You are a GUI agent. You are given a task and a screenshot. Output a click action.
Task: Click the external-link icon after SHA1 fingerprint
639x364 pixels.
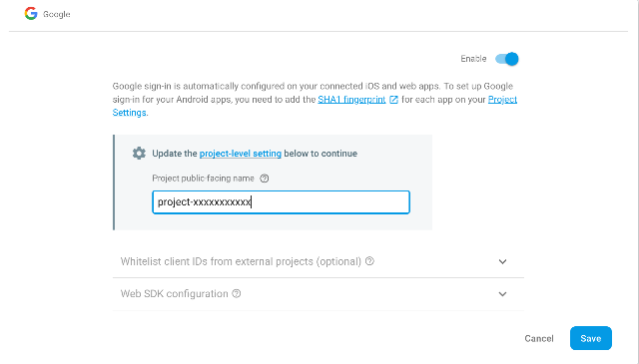(393, 100)
